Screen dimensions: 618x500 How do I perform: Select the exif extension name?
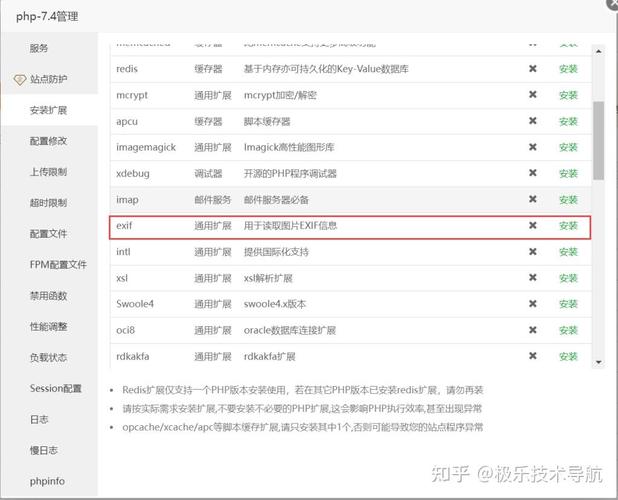(124, 226)
